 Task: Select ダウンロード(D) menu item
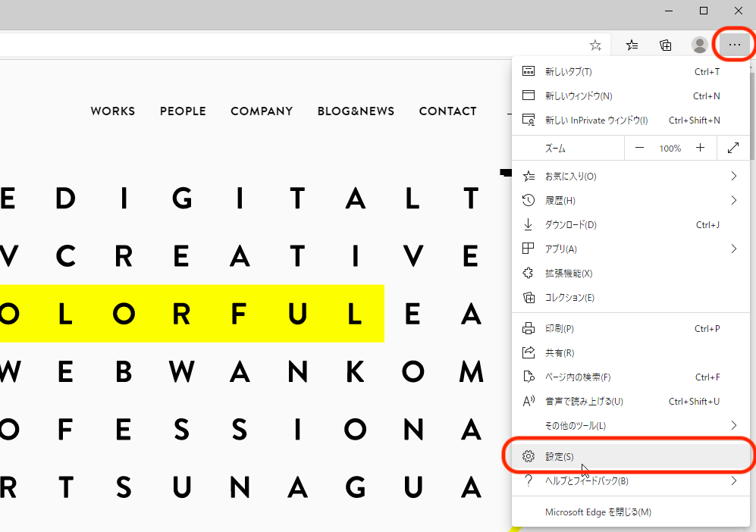570,225
